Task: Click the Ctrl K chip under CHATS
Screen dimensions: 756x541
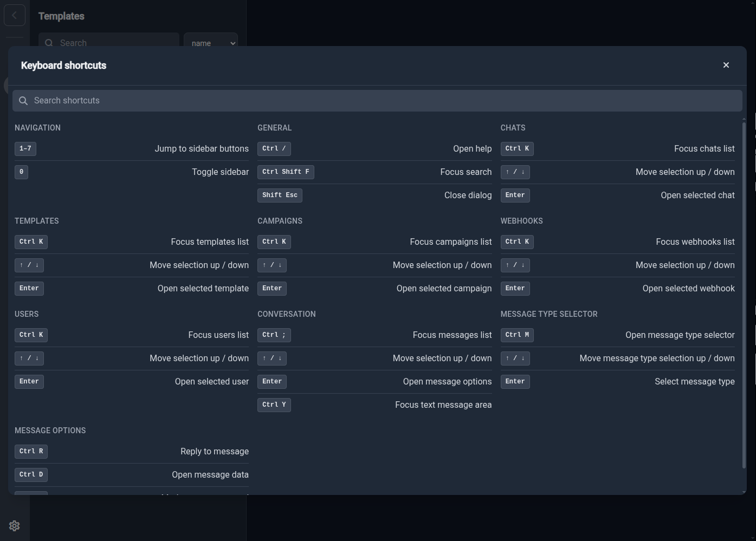Action: 516,148
